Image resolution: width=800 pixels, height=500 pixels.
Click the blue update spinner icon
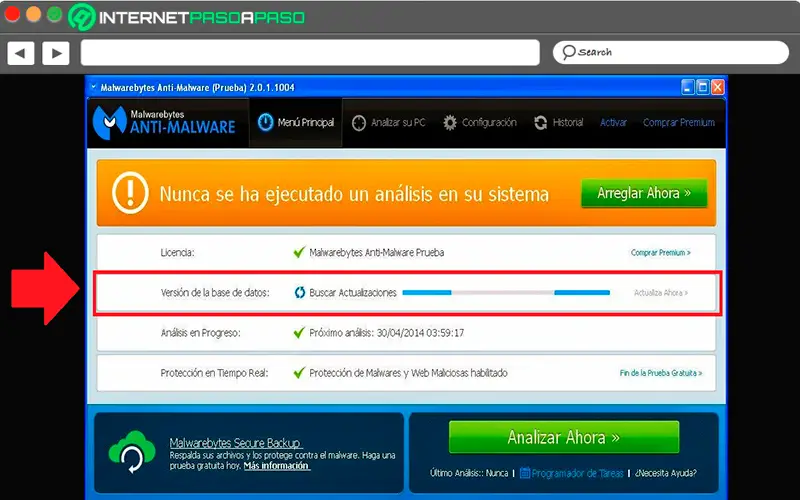pyautogui.click(x=299, y=293)
